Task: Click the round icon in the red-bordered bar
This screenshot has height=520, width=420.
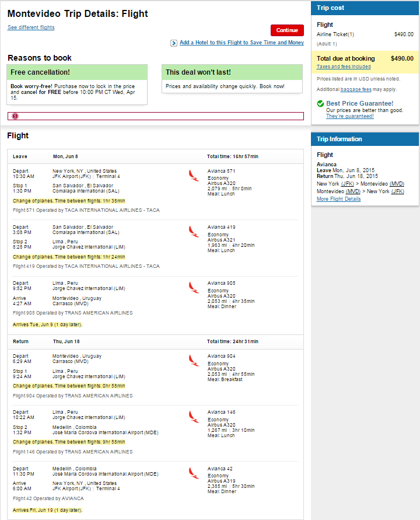Action: pos(15,116)
